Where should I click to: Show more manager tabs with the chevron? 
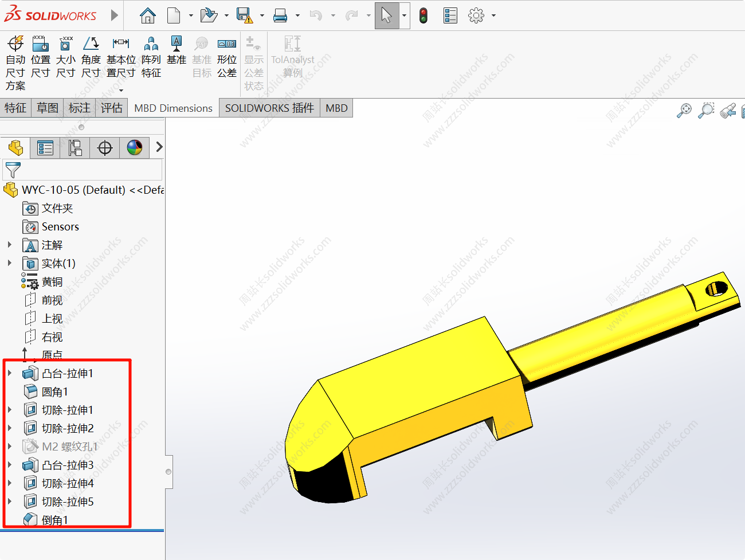[159, 147]
